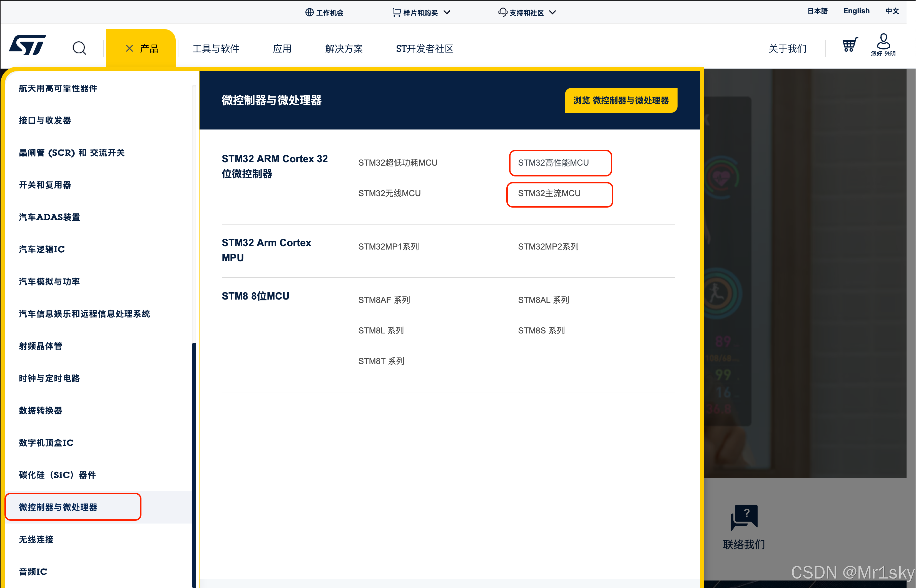Click the user account profile icon
The height and width of the screenshot is (588, 916).
pos(883,42)
